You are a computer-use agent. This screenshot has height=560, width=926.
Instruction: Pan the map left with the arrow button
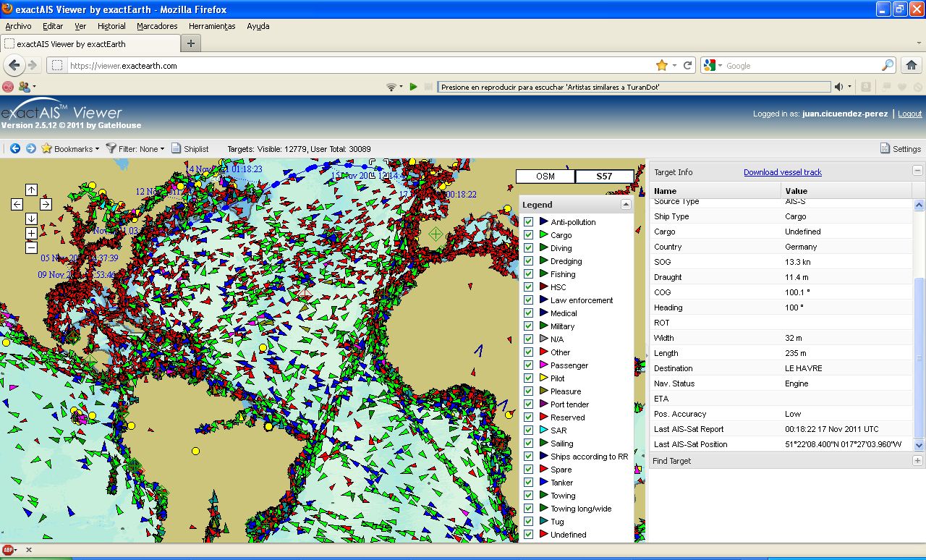click(x=17, y=205)
